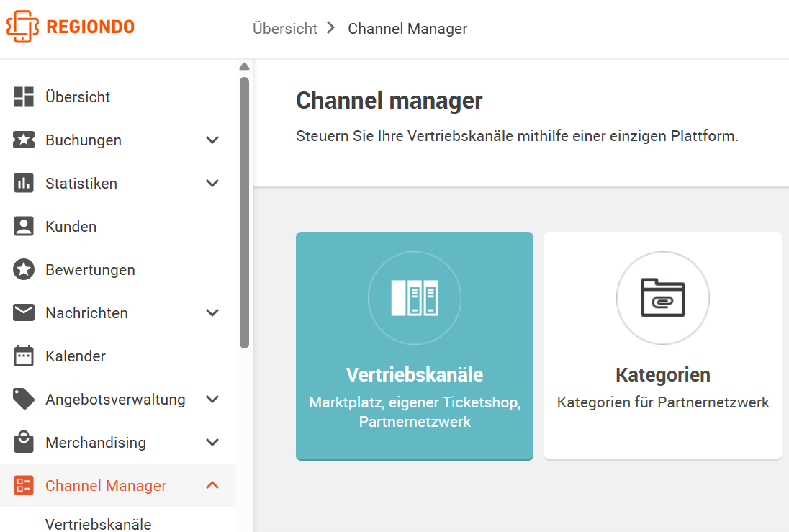Open the Kategorien card

pyautogui.click(x=663, y=346)
